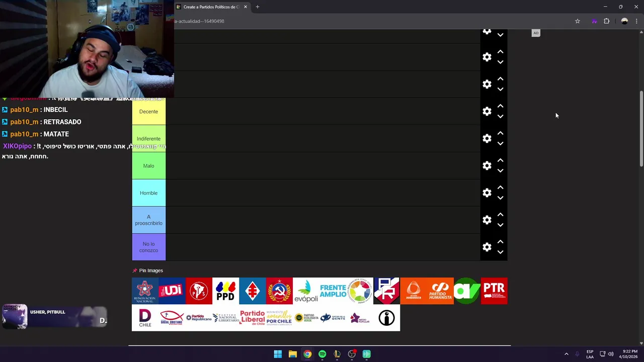
Task: Move Malo row down with arrow
Action: click(x=500, y=170)
